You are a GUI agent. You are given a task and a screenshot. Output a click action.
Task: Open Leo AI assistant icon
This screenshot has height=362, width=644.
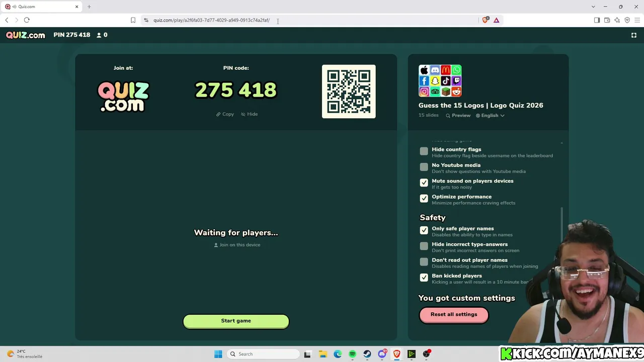617,20
